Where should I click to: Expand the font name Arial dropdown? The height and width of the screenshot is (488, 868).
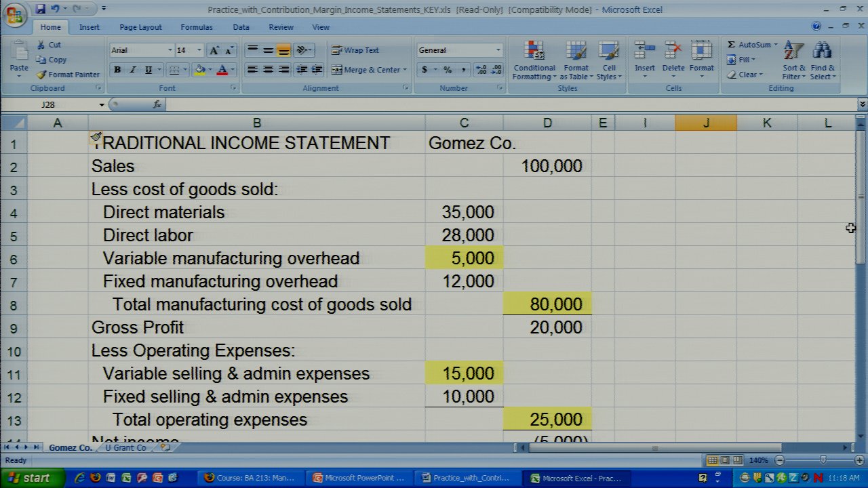(170, 50)
